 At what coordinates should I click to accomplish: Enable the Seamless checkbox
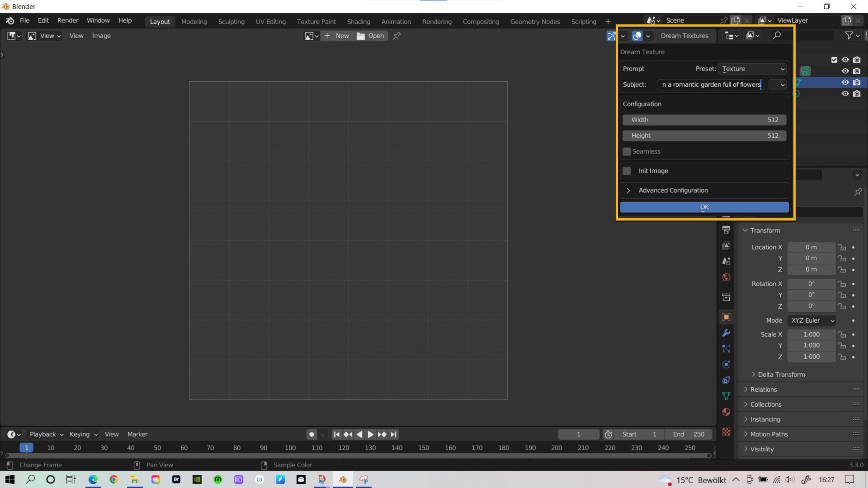pyautogui.click(x=627, y=151)
